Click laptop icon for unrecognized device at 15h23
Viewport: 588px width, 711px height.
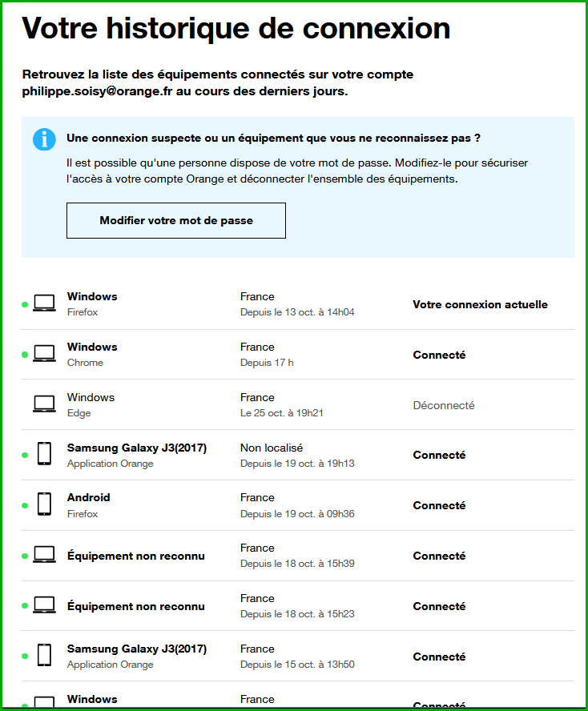point(44,606)
